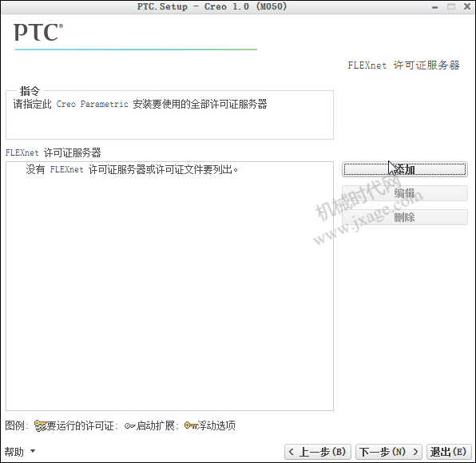Click the 编辑 (Edit) button
This screenshot has width=476, height=463.
tap(405, 193)
